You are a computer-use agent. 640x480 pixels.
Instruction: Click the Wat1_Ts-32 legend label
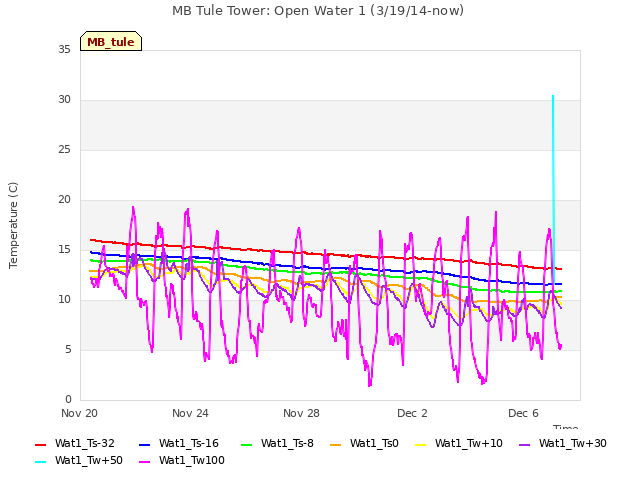tap(84, 443)
